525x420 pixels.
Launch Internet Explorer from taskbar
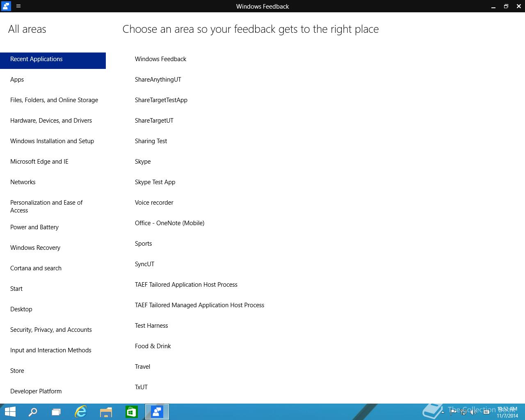click(x=81, y=412)
